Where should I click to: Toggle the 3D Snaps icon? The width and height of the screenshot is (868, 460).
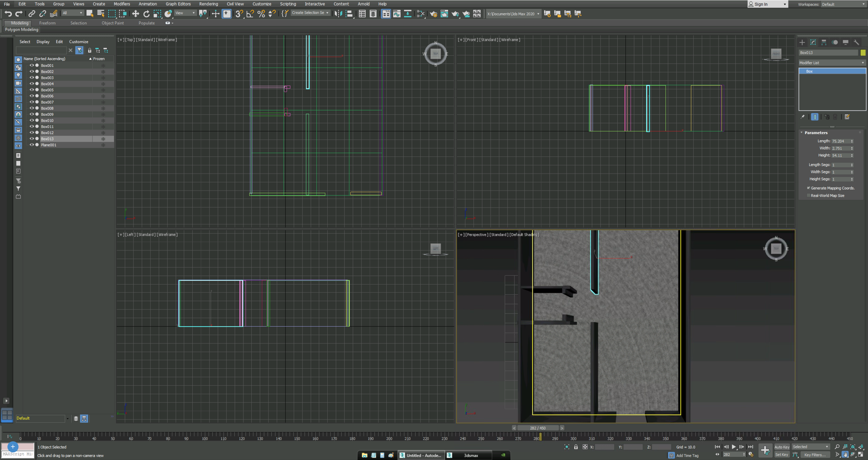point(239,13)
